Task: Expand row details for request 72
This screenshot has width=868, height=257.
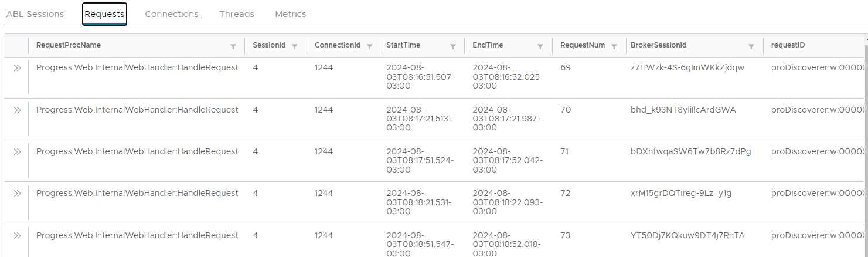Action: click(x=17, y=193)
